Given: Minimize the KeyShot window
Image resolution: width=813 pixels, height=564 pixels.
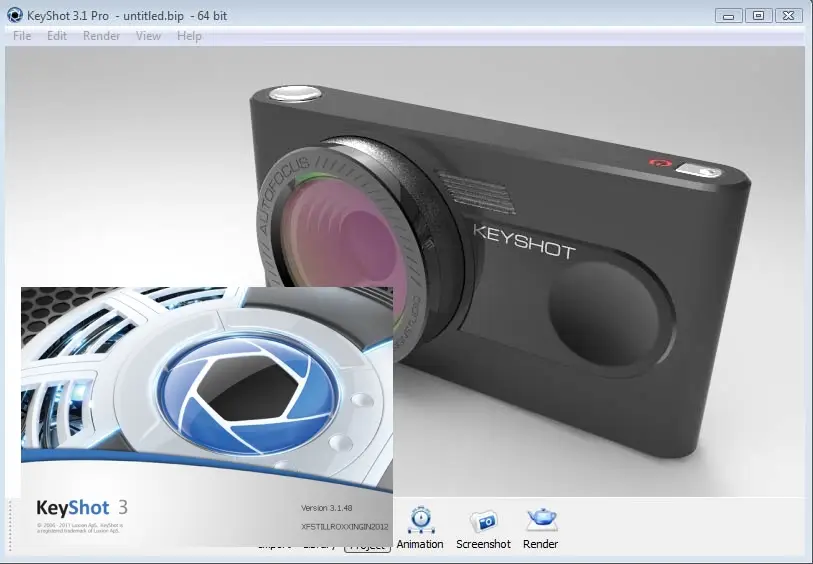Looking at the screenshot, I should [728, 16].
